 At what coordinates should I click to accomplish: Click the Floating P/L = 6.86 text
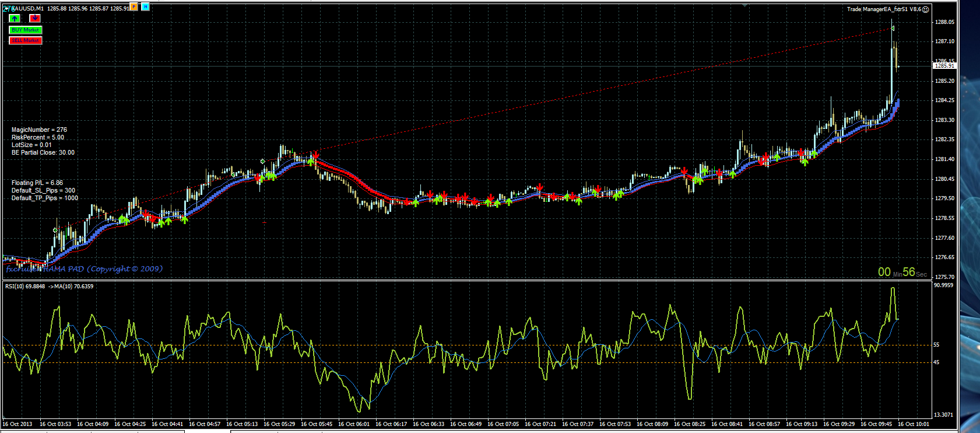coord(37,183)
